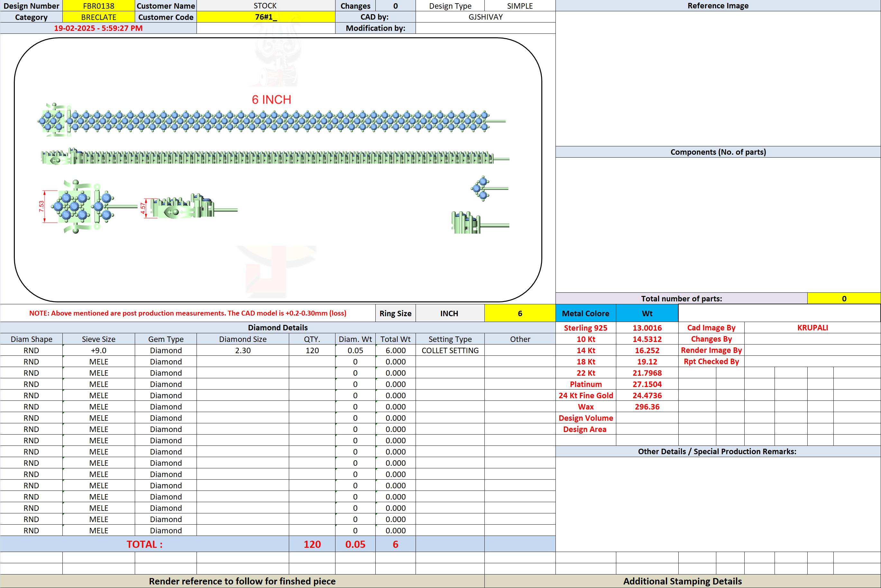The width and height of the screenshot is (881, 588).
Task: Select the customer code 76#1_ cell
Action: tap(265, 17)
